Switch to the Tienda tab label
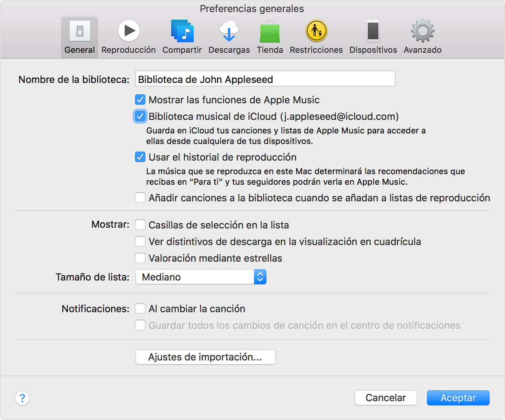Image resolution: width=505 pixels, height=420 pixels. click(270, 50)
